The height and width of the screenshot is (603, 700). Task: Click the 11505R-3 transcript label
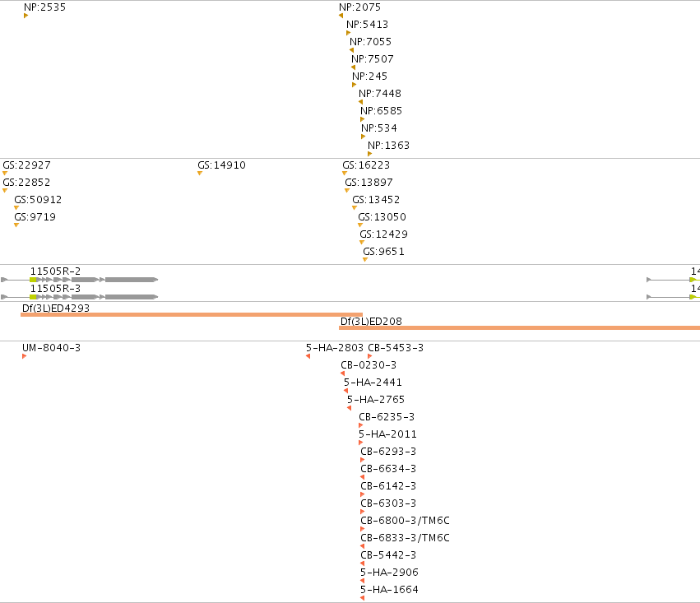(x=55, y=289)
